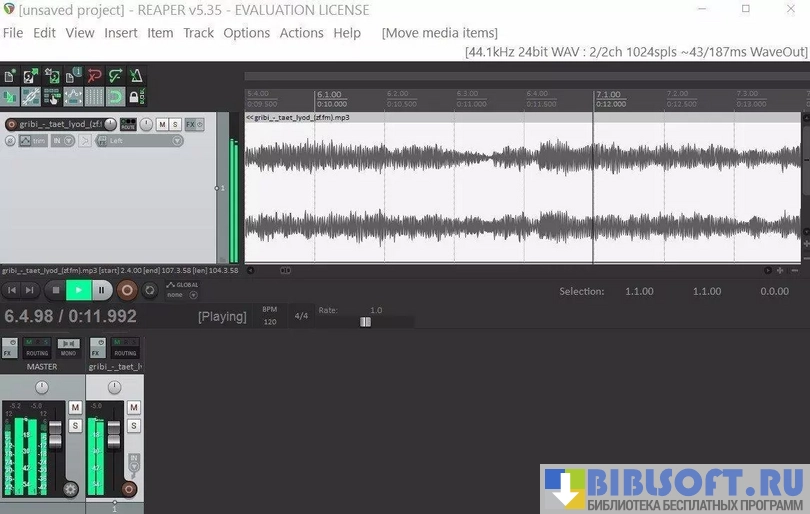Click the track FX button
Viewport: 810px width, 514px height.
190,124
